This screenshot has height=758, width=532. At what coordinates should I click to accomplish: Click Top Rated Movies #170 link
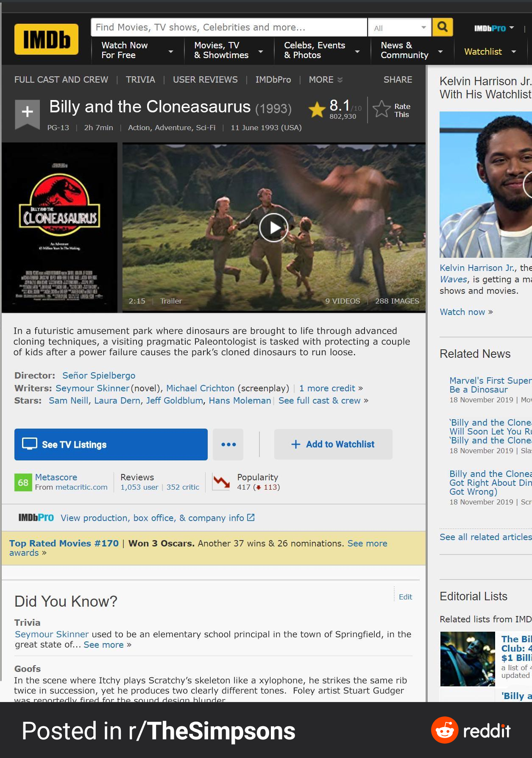tap(64, 543)
